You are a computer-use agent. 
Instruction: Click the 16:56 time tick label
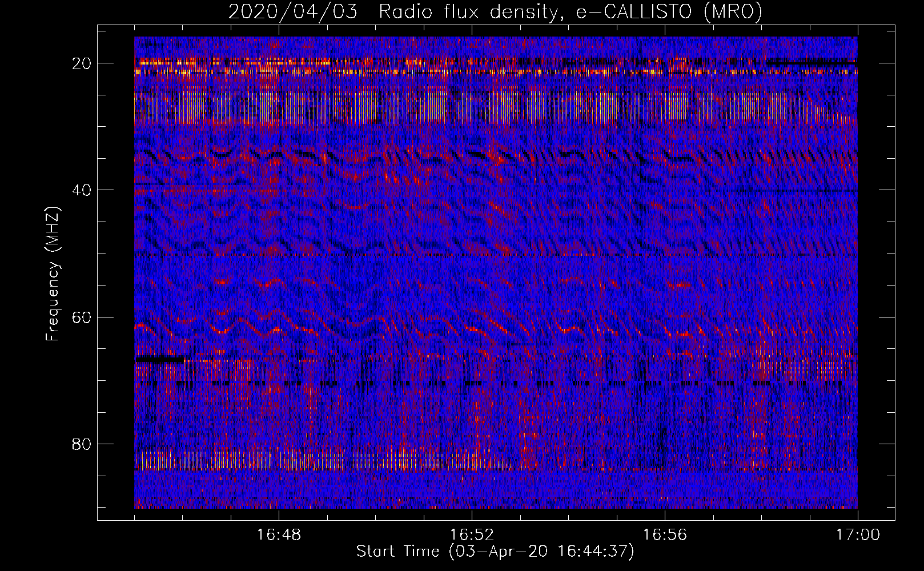click(x=665, y=535)
